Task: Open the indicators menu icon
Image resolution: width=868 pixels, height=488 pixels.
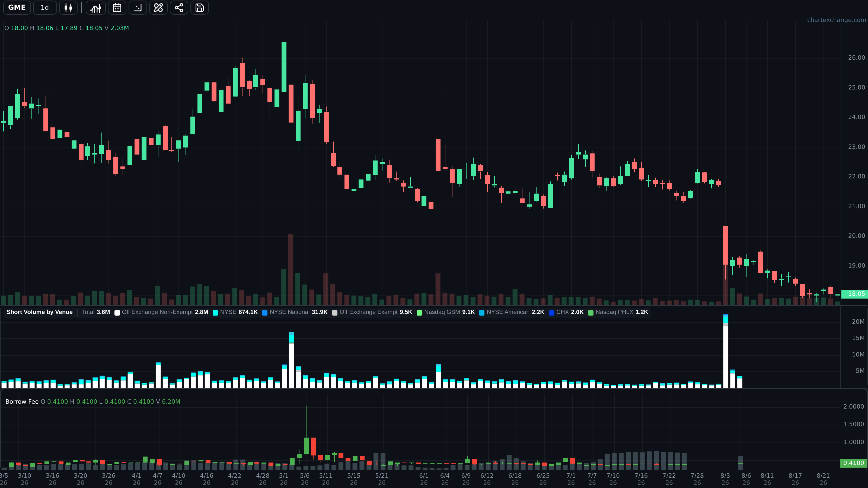Action: tap(96, 7)
